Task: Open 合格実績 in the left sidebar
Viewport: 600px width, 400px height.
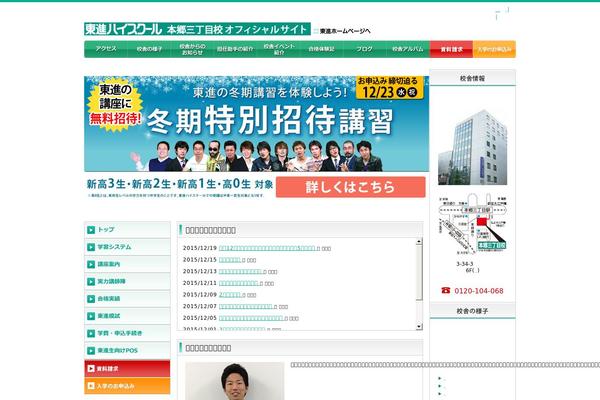Action: 109,299
